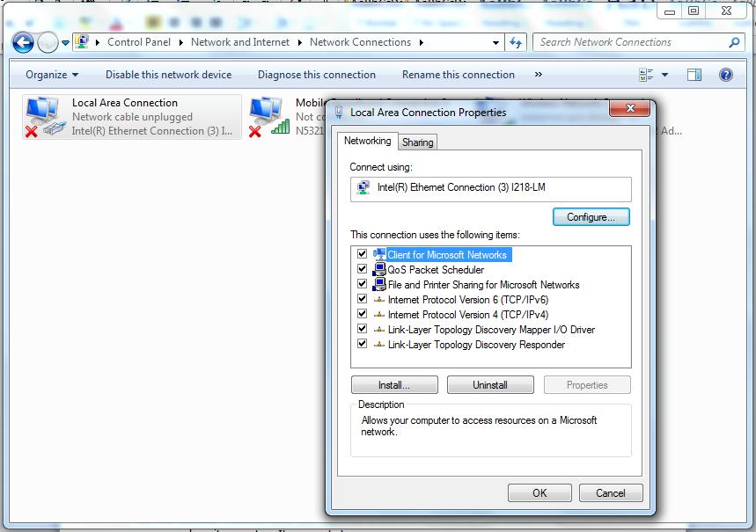Click the Topology Discovery Responder icon
756x532 pixels.
click(x=379, y=345)
